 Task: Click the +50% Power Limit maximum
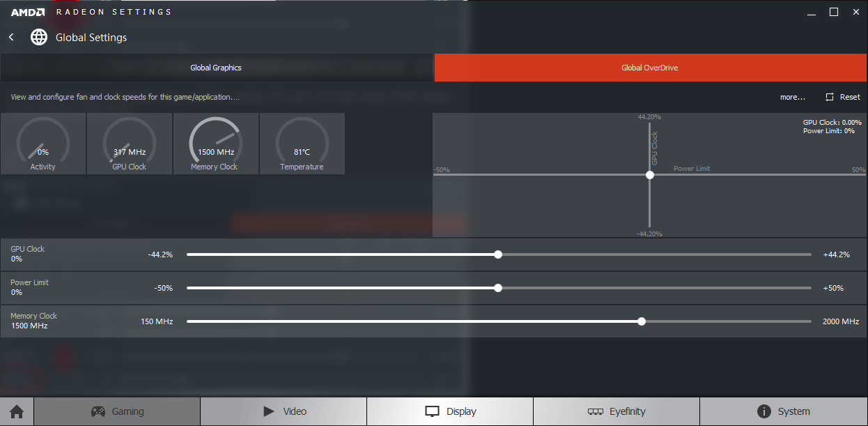833,288
